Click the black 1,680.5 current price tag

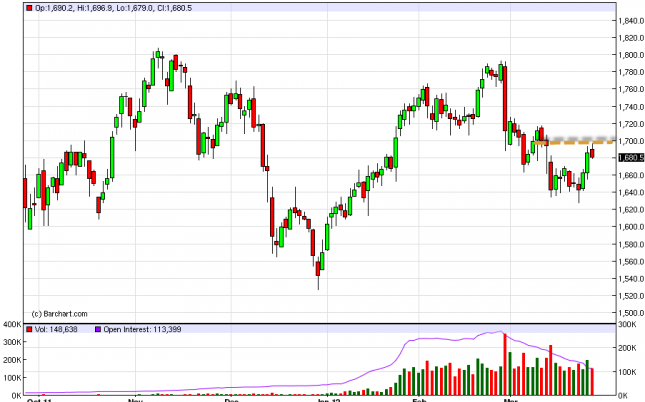[x=631, y=158]
